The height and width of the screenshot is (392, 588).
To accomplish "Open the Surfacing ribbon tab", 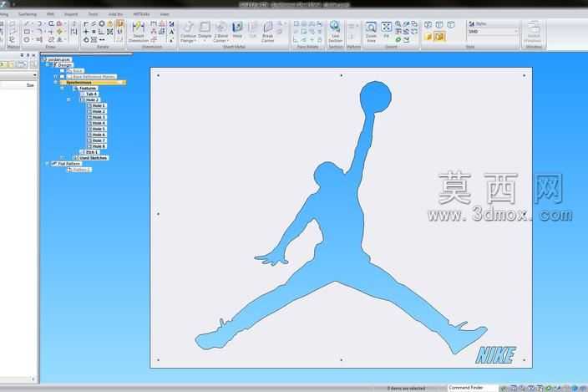I will [28, 14].
